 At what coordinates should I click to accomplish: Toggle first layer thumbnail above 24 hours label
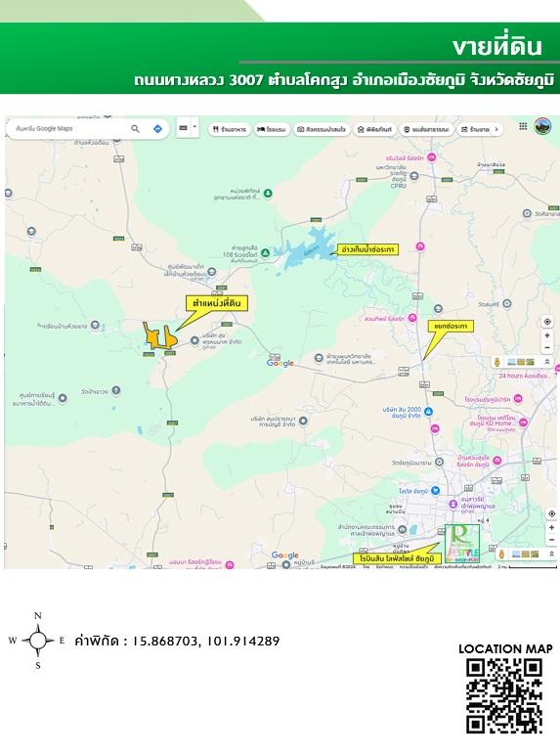tap(511, 362)
